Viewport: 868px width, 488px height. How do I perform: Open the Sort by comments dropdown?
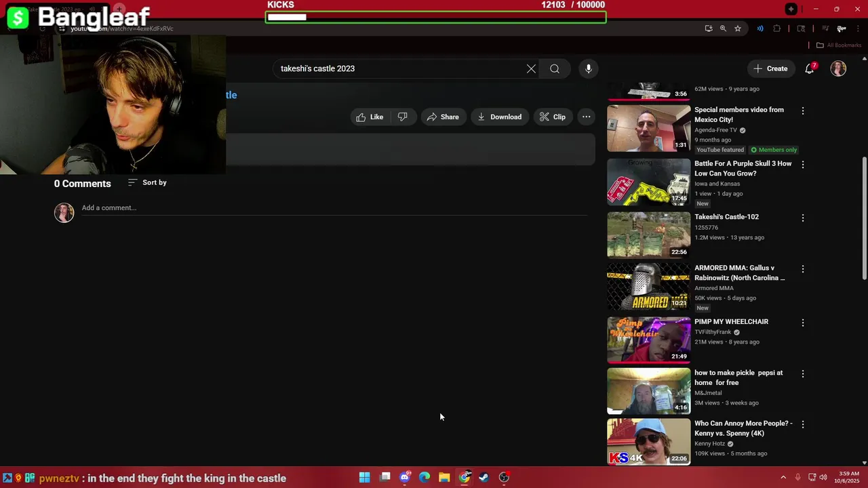(x=147, y=182)
